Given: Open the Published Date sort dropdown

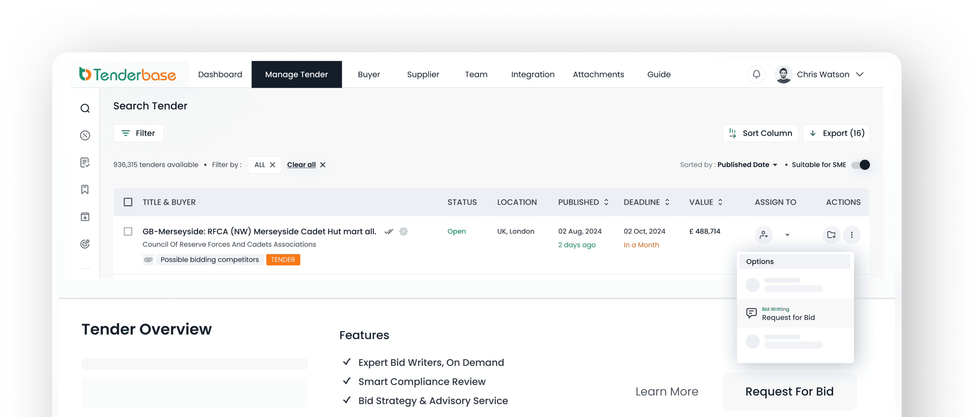Looking at the screenshot, I should tap(747, 165).
